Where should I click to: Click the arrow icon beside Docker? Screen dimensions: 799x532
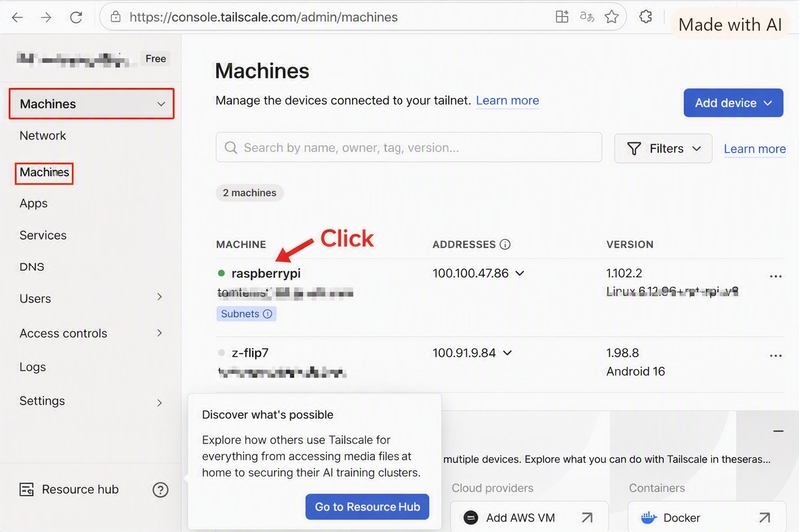click(x=764, y=518)
